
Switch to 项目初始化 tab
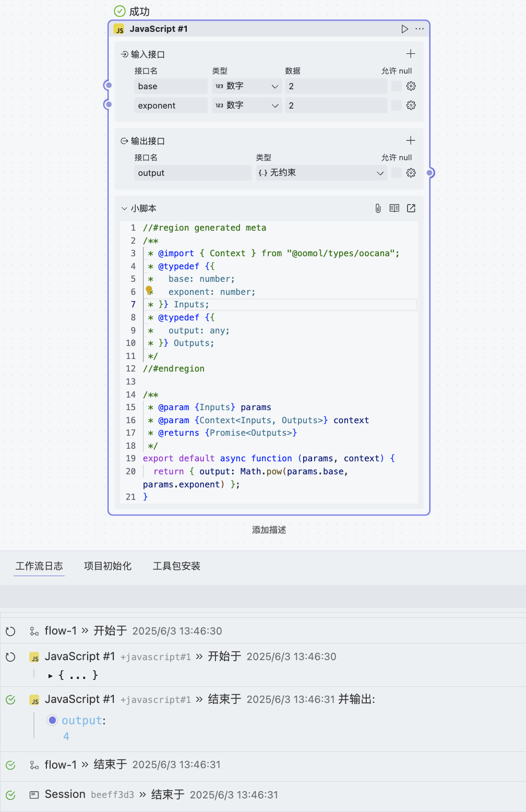(x=107, y=566)
